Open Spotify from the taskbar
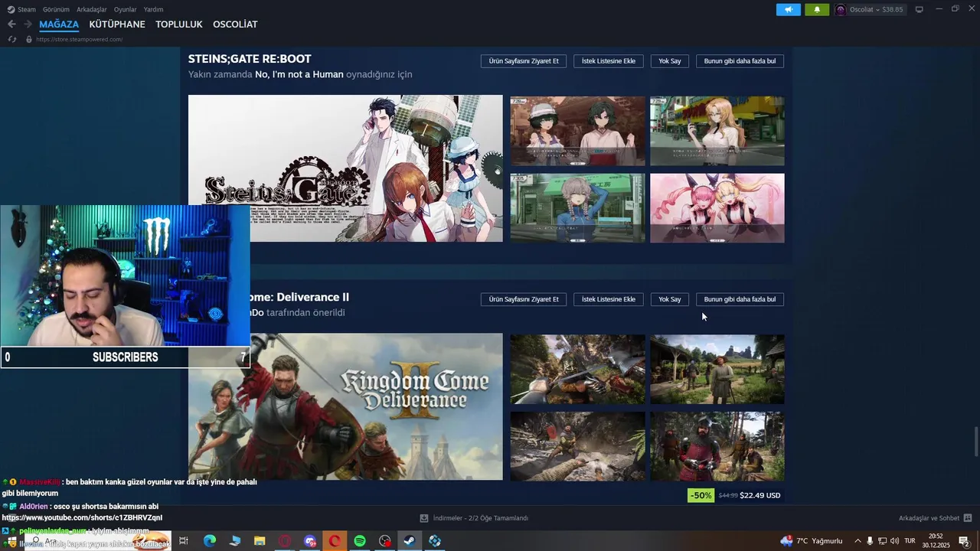Screen dimensions: 980x551 360,541
